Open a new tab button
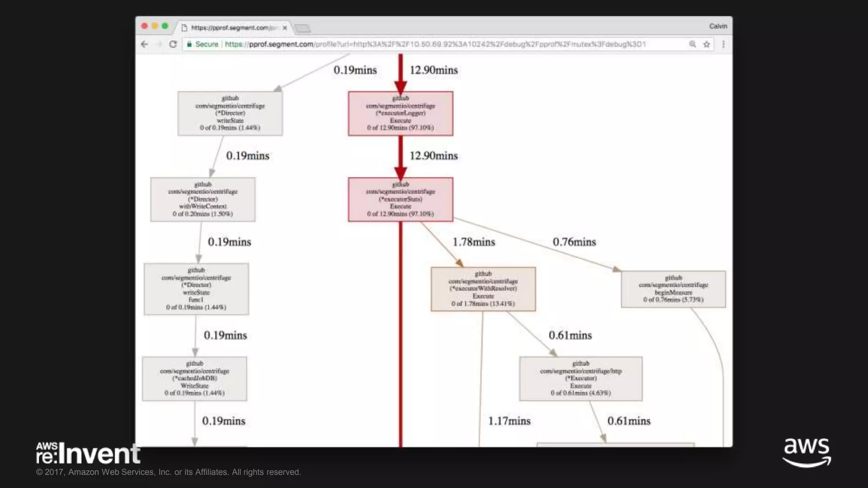The height and width of the screenshot is (488, 868). click(x=302, y=28)
